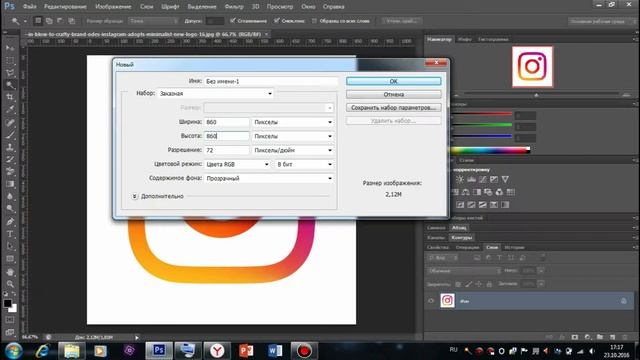Image resolution: width=640 pixels, height=360 pixels.
Task: Toggle the Смеж.пикс contiguous checkbox
Action: pos(277,20)
